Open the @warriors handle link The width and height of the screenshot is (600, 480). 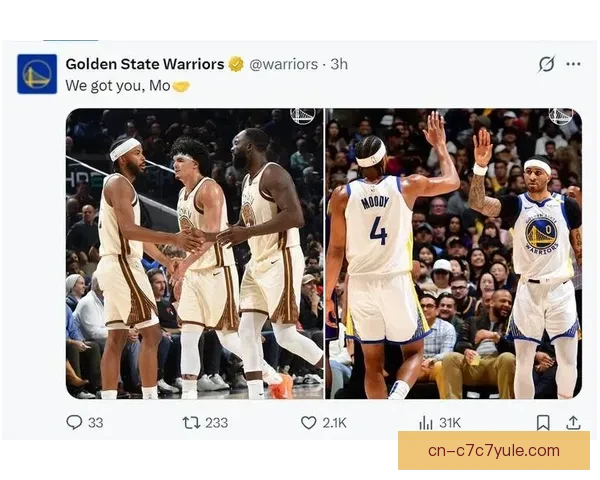coord(284,64)
